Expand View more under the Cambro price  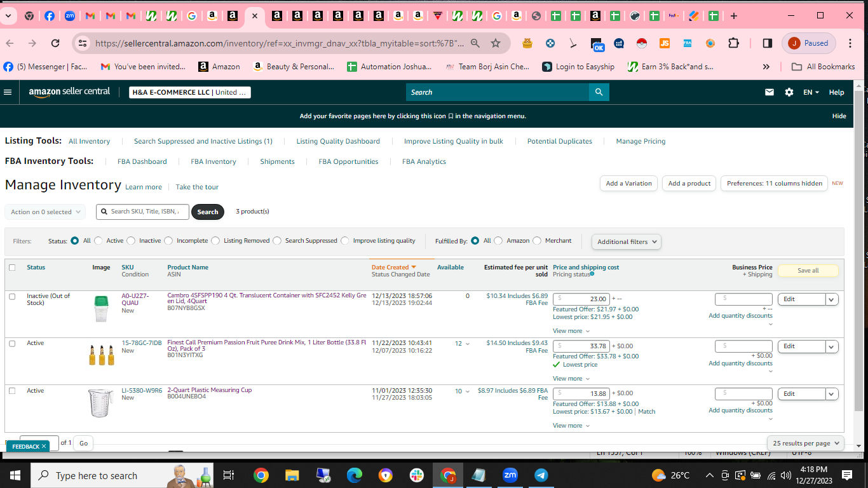click(x=571, y=331)
